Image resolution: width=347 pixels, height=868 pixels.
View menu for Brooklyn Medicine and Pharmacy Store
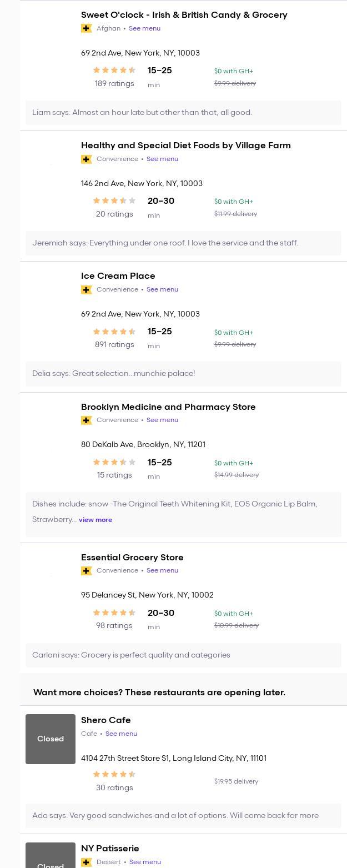162,420
